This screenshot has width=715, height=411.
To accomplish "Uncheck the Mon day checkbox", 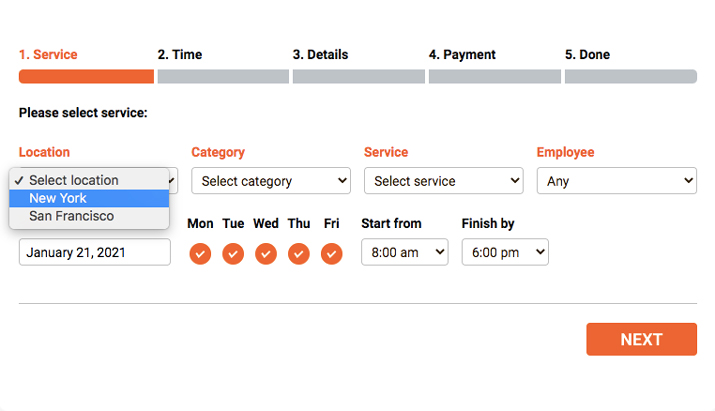I will click(200, 254).
